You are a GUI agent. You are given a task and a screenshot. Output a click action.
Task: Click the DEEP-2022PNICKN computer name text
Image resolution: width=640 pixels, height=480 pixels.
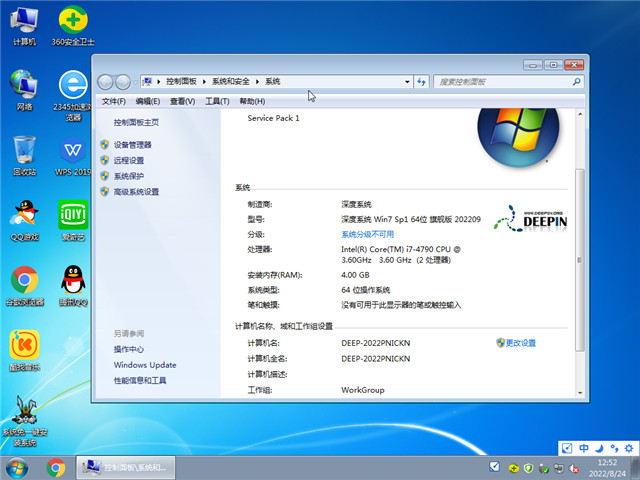376,343
